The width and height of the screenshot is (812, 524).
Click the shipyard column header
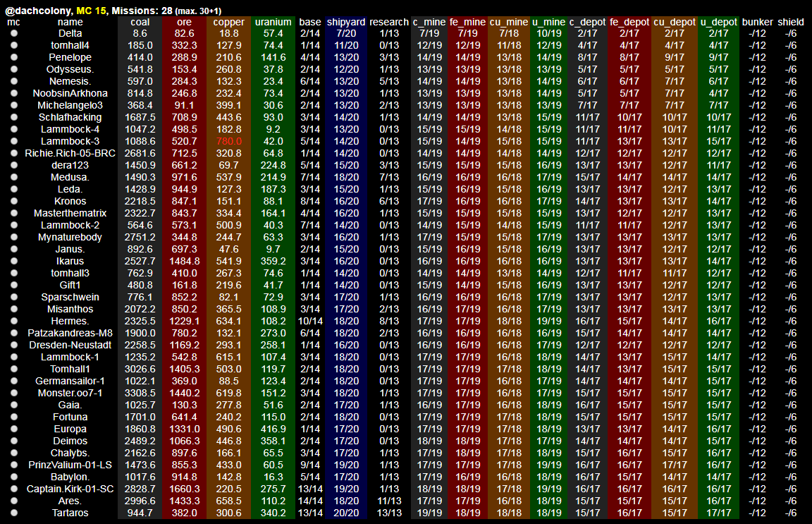pyautogui.click(x=346, y=22)
